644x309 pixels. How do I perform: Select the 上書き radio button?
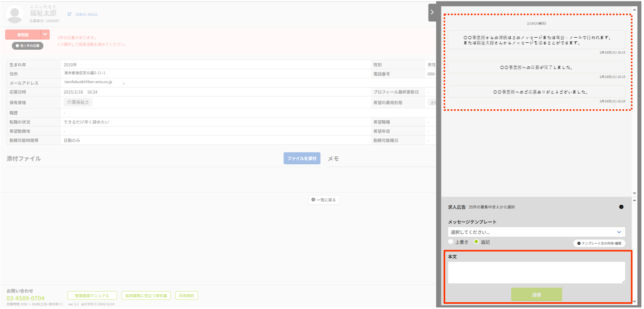coord(451,242)
